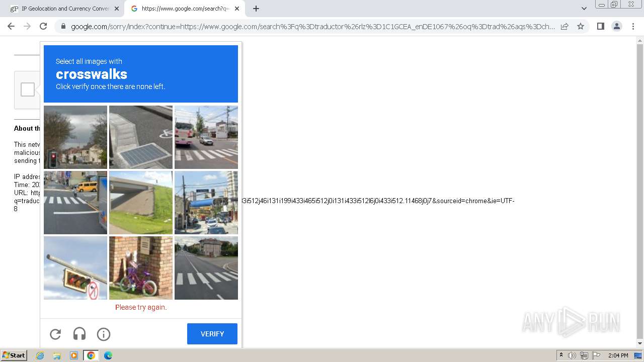Viewport: 644px width, 362px height.
Task: Open a new browser tab
Action: (x=256, y=9)
